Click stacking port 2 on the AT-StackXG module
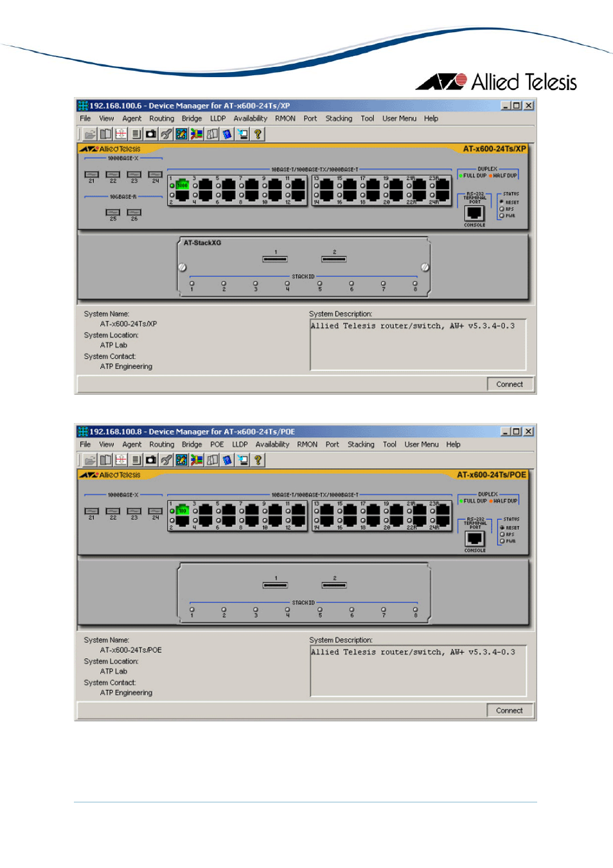 click(334, 259)
